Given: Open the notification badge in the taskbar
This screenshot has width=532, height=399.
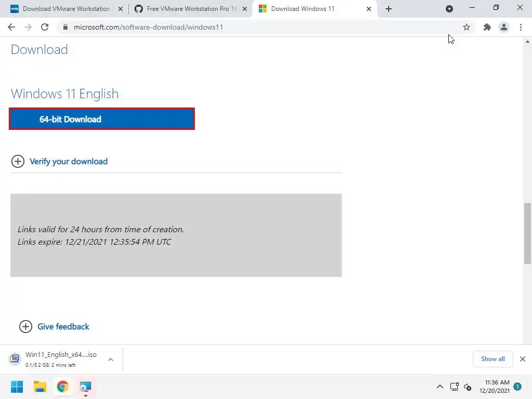Looking at the screenshot, I should click(517, 387).
